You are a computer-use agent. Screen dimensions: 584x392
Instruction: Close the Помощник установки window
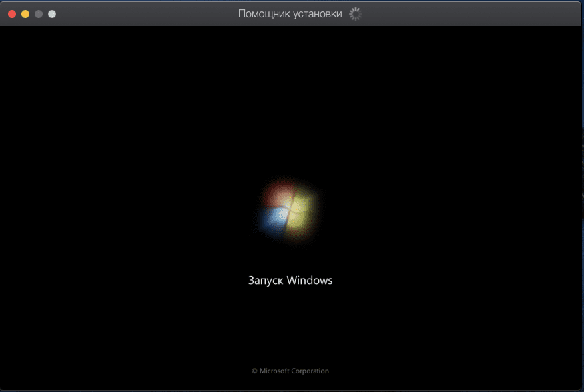tap(12, 14)
